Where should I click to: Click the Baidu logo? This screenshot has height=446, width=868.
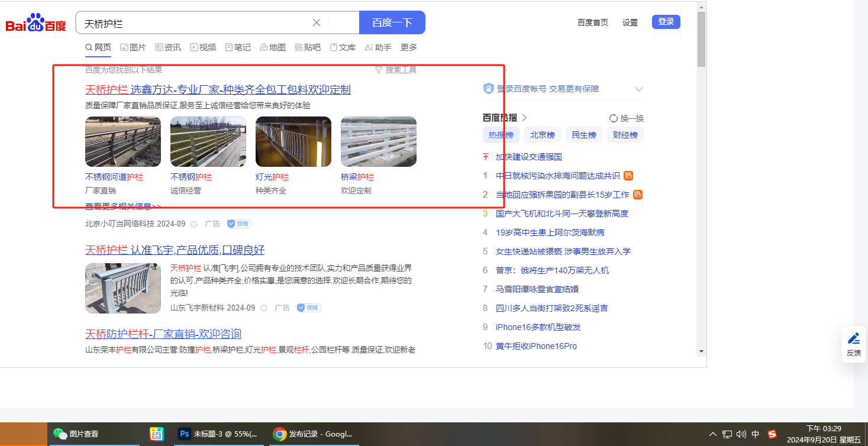[36, 24]
